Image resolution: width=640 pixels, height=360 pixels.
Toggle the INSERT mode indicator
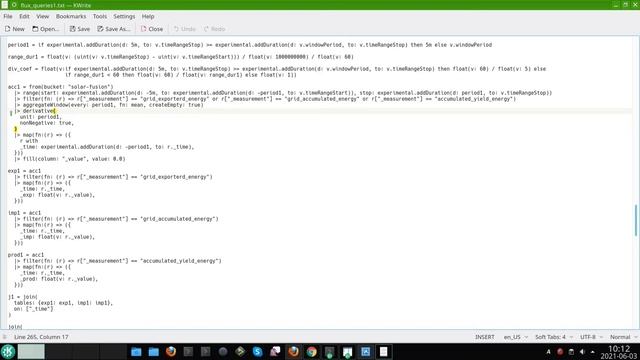point(484,337)
